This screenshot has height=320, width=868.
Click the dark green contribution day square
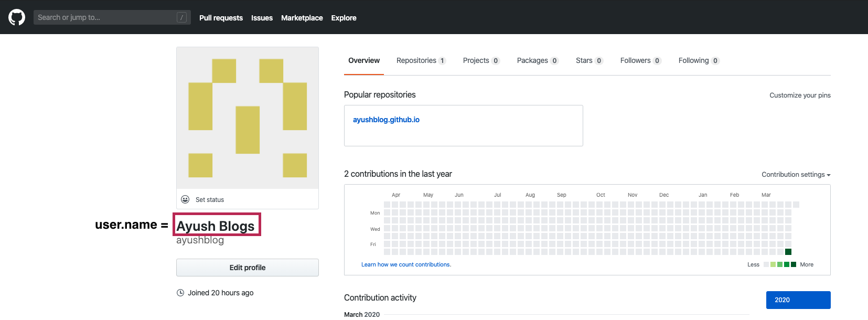click(x=788, y=252)
